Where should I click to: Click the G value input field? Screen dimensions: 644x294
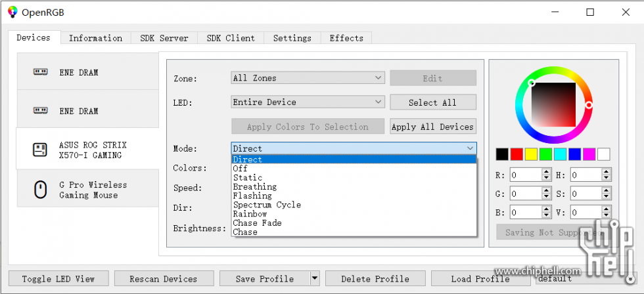526,193
